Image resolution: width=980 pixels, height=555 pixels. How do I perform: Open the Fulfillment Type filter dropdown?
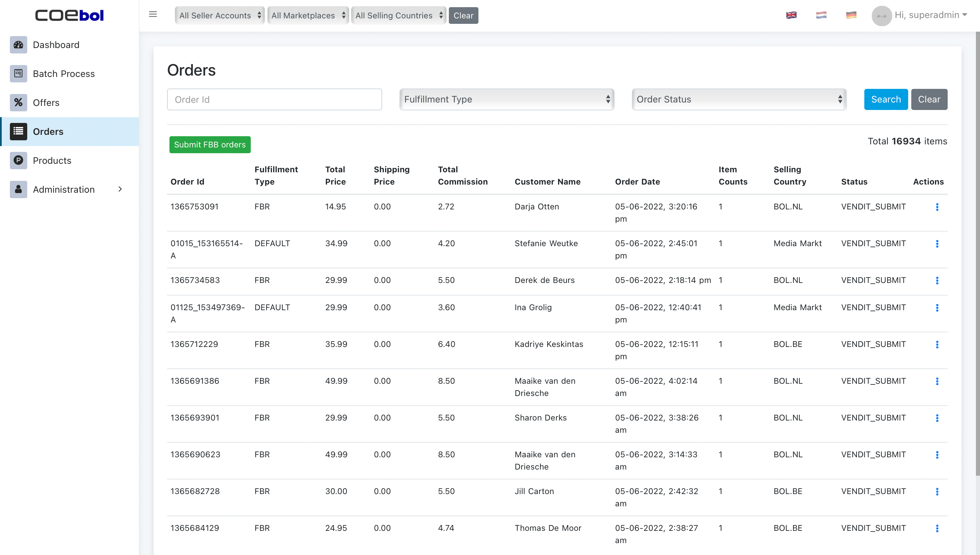[507, 99]
